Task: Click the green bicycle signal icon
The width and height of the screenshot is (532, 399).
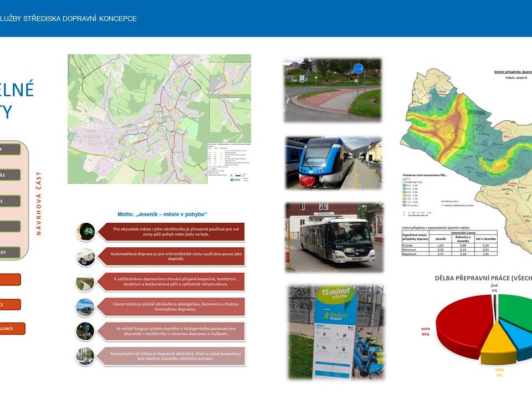Action: [x=85, y=232]
